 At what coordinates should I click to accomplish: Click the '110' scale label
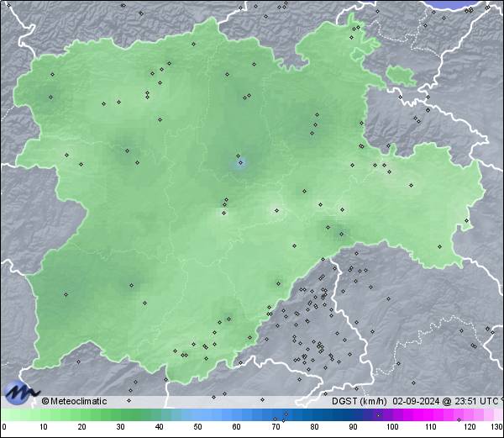click(431, 427)
